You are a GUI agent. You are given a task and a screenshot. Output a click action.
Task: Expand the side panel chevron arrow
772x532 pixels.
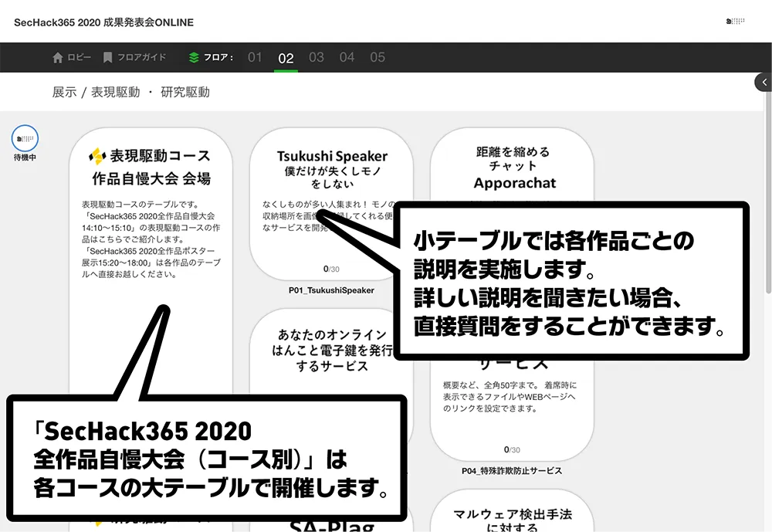(764, 83)
